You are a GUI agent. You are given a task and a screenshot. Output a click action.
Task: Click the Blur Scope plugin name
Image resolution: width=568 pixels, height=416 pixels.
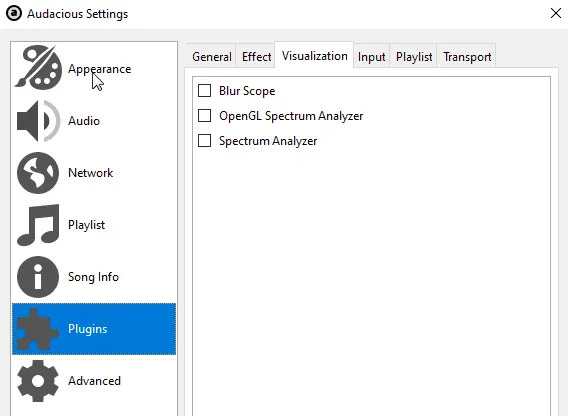[x=247, y=91]
